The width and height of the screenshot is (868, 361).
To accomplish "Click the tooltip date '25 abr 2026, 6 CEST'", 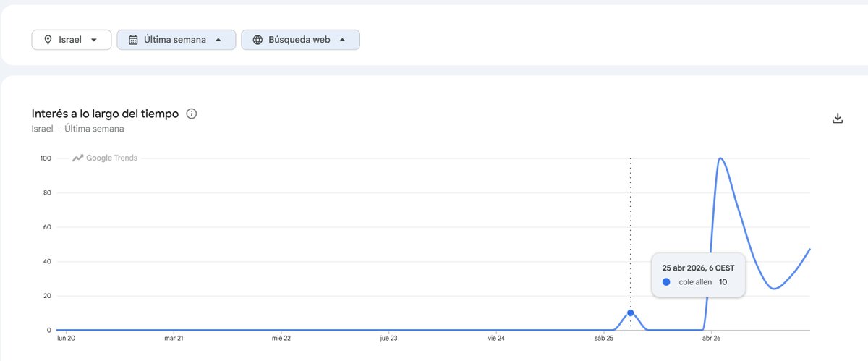I will coord(698,268).
